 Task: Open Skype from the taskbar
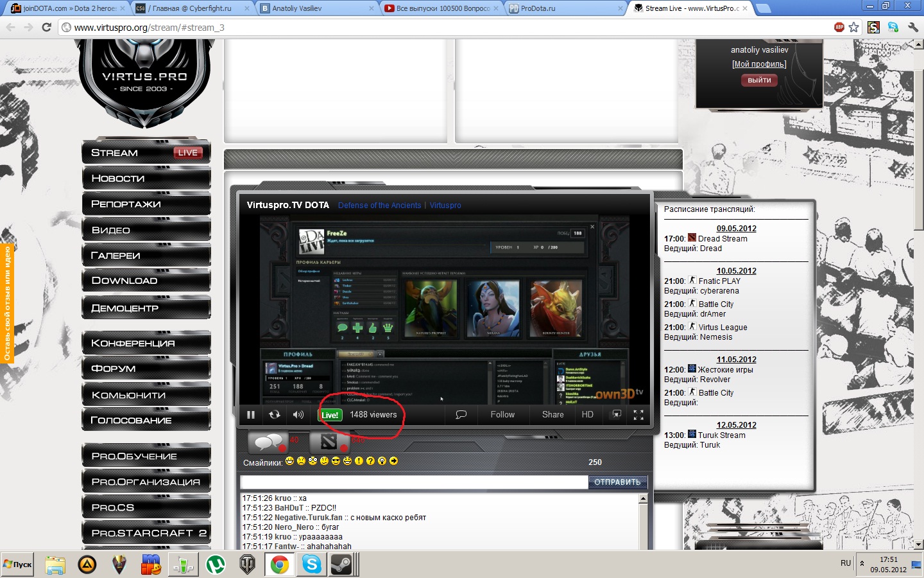(x=312, y=565)
